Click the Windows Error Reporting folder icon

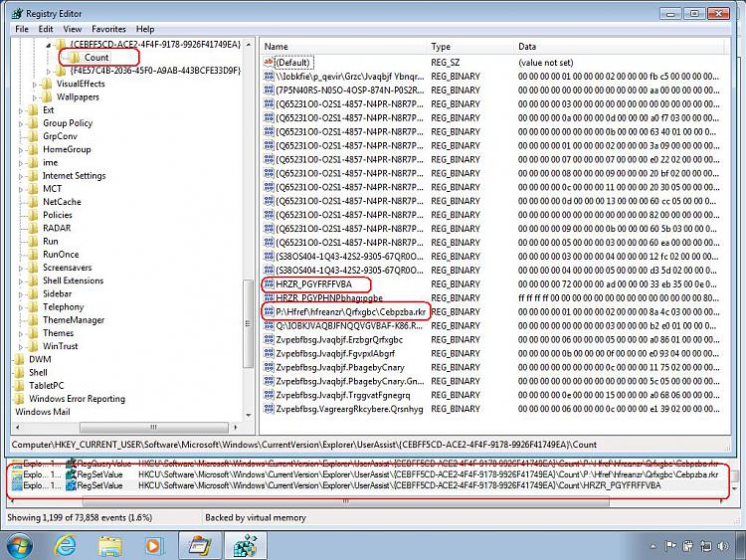tap(19, 399)
